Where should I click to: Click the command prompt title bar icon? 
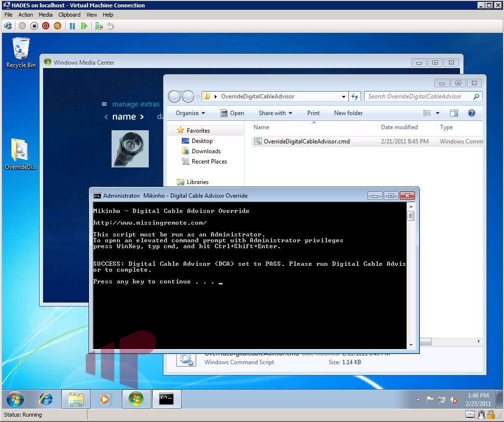[97, 196]
